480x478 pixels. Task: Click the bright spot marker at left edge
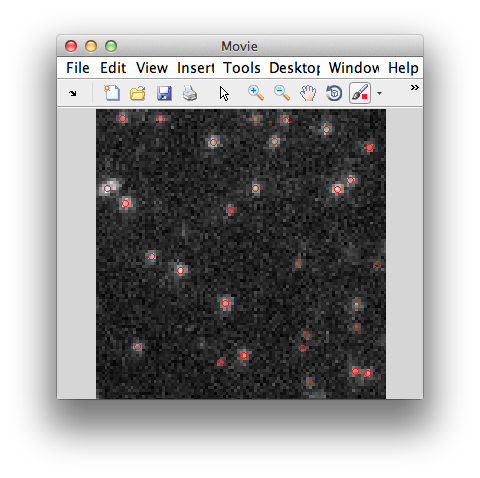pos(107,189)
